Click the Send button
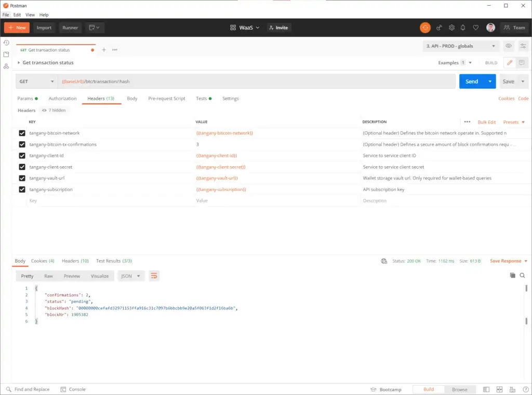Screen dimensions: 532x395 472,81
